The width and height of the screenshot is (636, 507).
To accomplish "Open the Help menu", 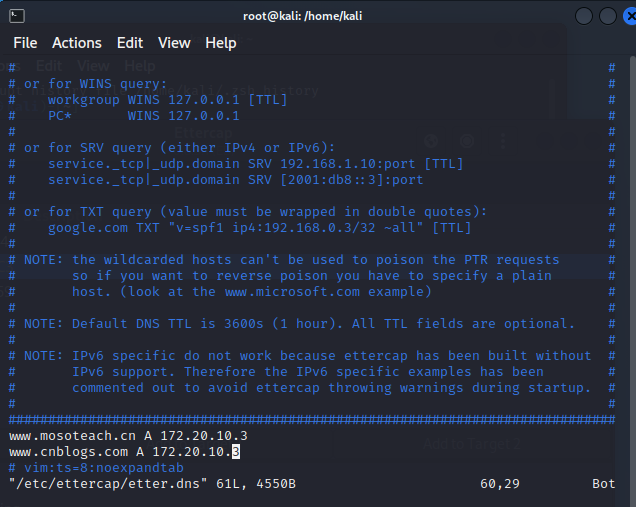I will coord(221,43).
